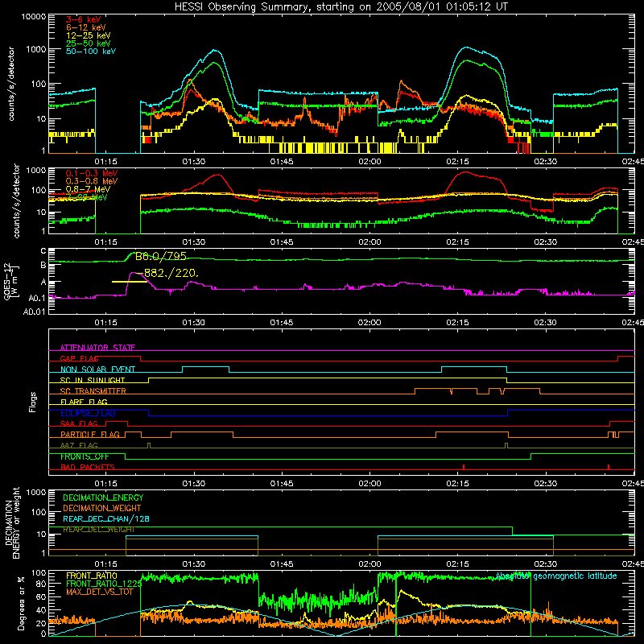Screen dimensions: 644x644
Task: Click the NON_SOLAR_EVENT flag label
Action: click(x=97, y=369)
